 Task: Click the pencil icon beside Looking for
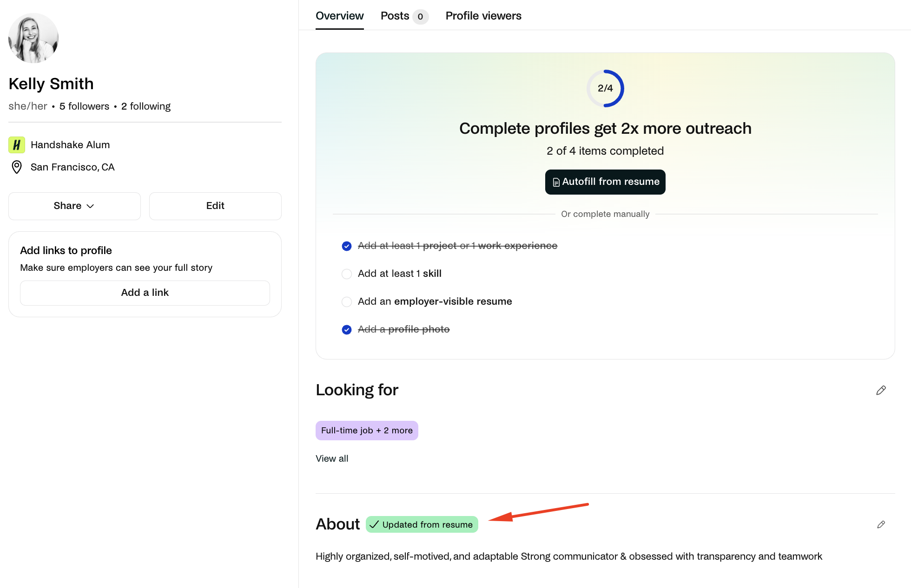click(x=881, y=390)
